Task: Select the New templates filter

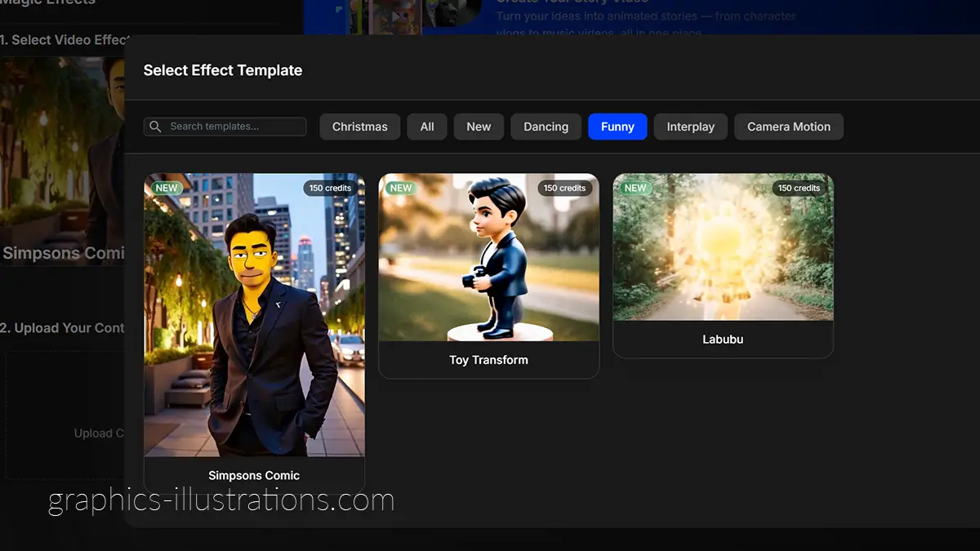Action: (479, 127)
